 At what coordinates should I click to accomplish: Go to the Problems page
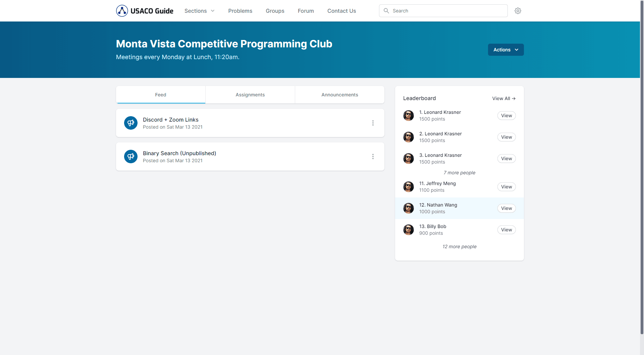(x=240, y=11)
